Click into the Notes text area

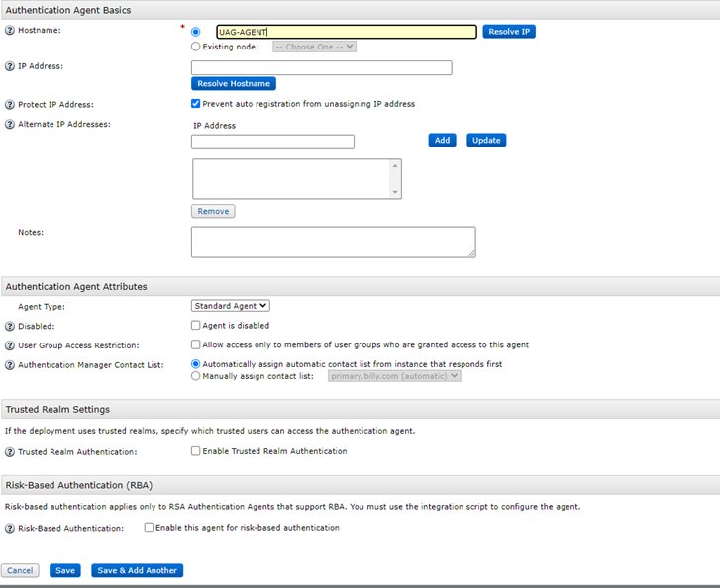pos(333,242)
